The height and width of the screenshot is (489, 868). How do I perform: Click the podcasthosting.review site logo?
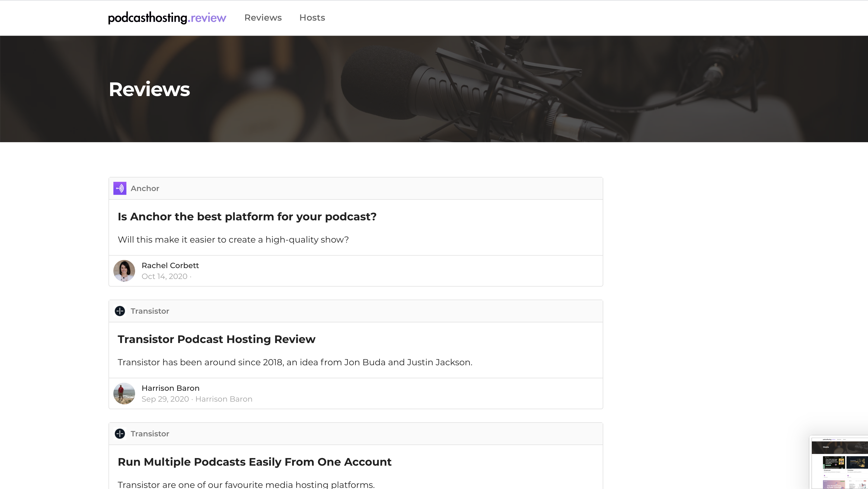point(167,18)
